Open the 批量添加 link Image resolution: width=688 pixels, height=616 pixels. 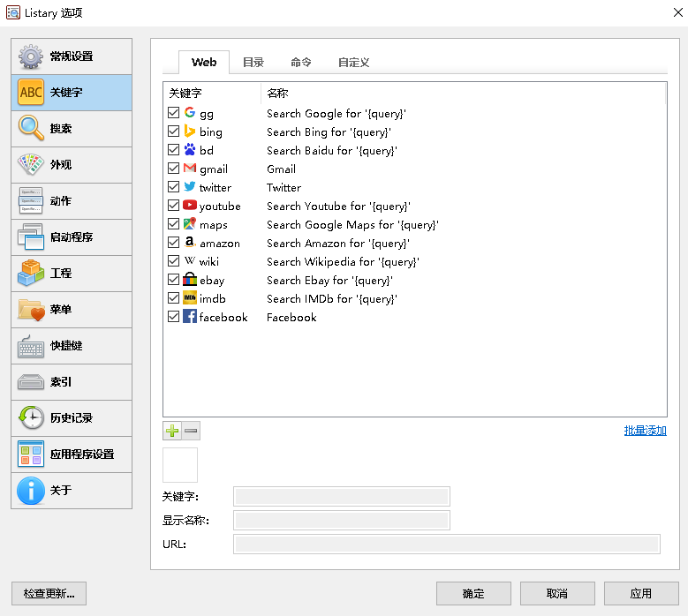tap(645, 431)
